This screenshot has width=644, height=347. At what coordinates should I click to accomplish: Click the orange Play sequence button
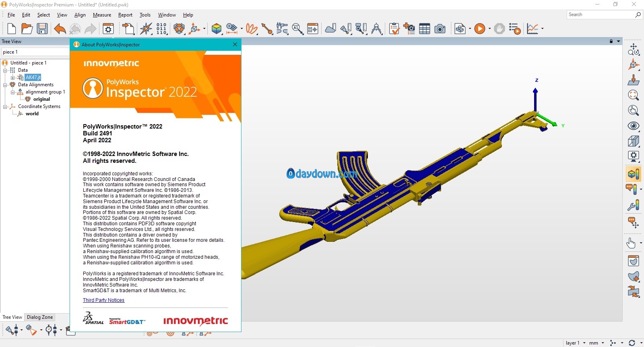pyautogui.click(x=479, y=29)
